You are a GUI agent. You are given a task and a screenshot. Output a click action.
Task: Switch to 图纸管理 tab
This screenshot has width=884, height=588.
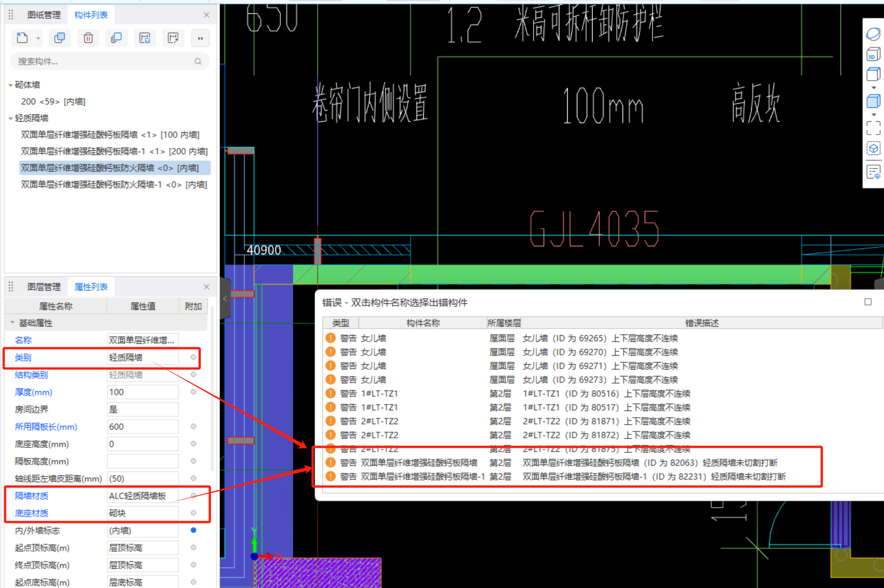coord(44,15)
